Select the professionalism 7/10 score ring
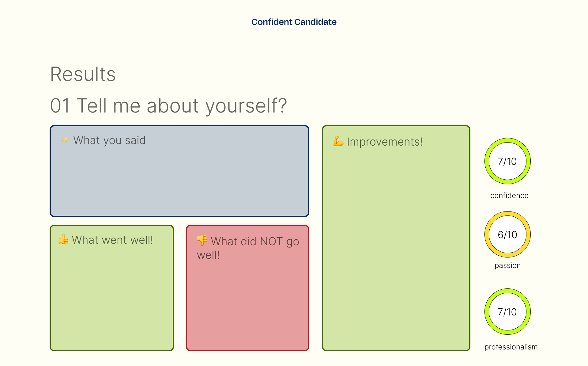 (507, 312)
